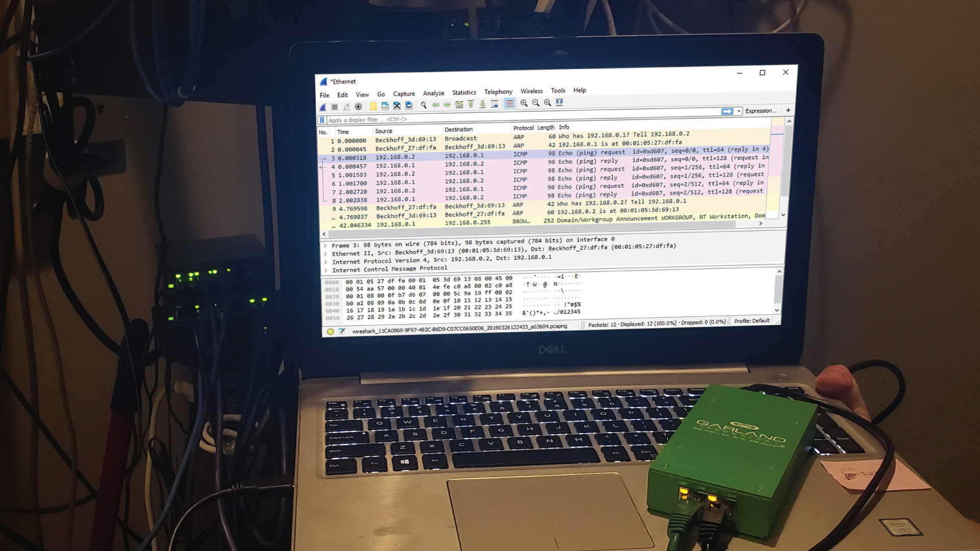Select packet 1 ARP Who has 192.168.0.1
This screenshot has height=551, width=980.
544,137
